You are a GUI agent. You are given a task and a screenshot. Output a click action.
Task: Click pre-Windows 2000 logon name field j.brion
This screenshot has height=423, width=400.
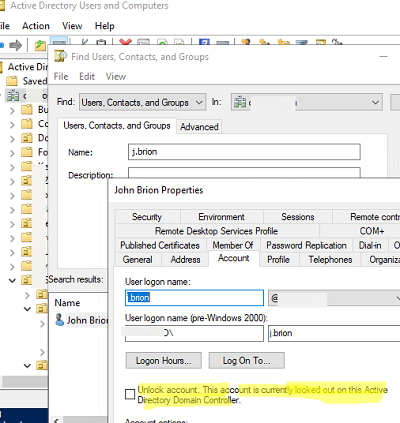(x=334, y=333)
